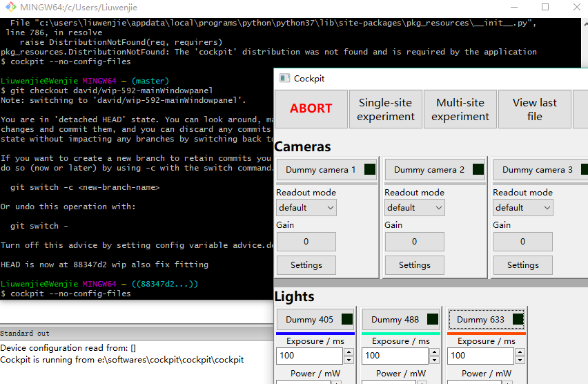Image resolution: width=588 pixels, height=384 pixels.
Task: Decrease Dummy 488 exposure with down arrow
Action: click(x=434, y=360)
